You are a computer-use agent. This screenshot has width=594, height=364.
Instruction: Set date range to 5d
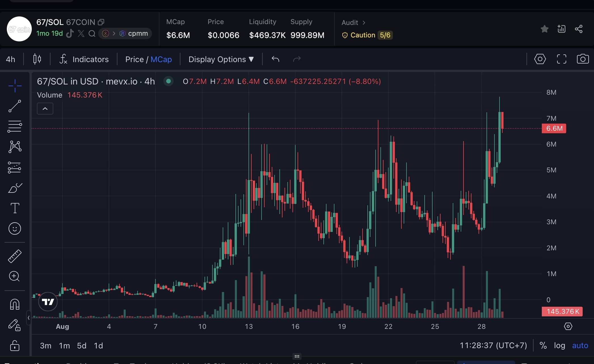coord(82,346)
